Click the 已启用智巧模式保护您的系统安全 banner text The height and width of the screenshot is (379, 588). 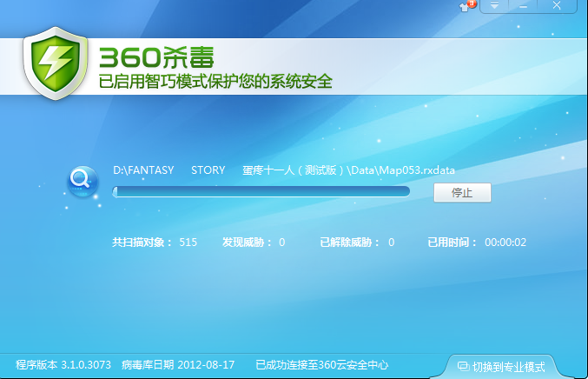click(215, 82)
